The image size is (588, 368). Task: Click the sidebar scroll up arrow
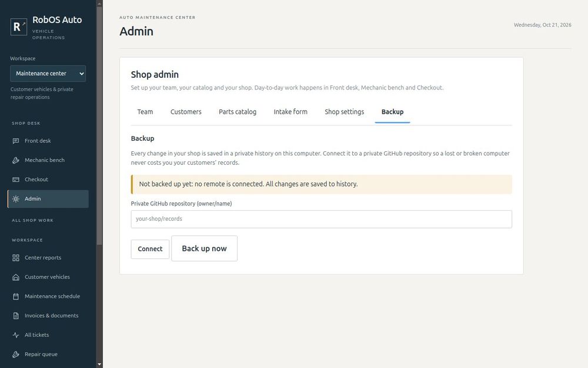point(99,4)
